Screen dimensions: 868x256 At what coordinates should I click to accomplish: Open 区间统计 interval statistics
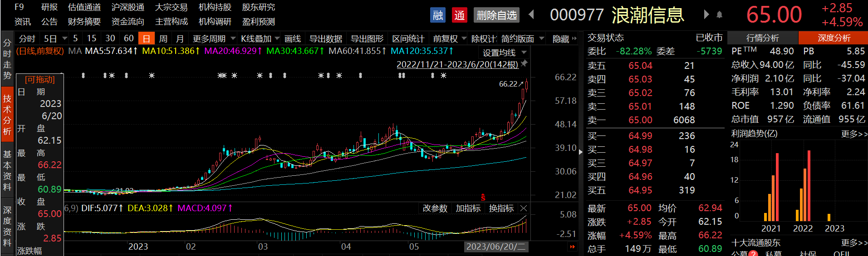tap(408, 39)
